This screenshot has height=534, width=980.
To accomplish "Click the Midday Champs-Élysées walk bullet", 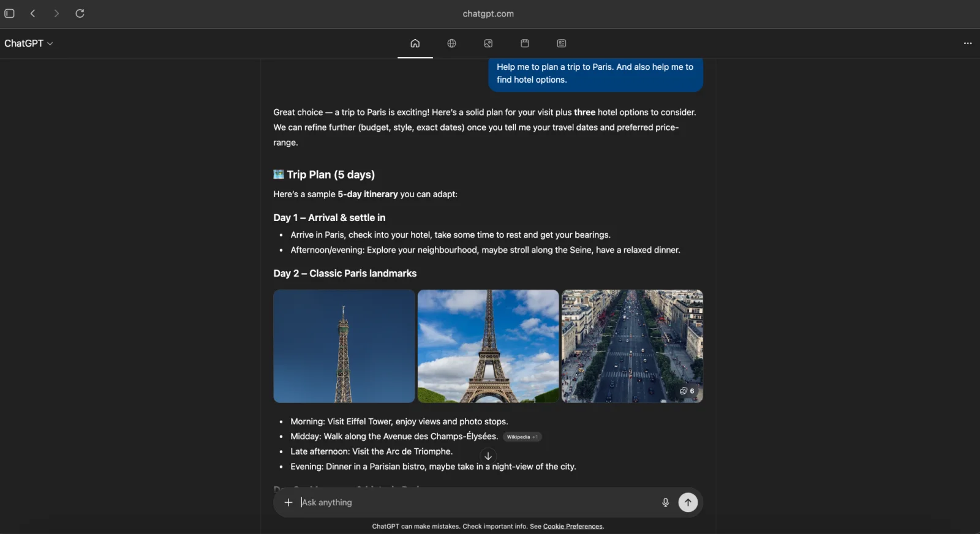I will [x=394, y=437].
